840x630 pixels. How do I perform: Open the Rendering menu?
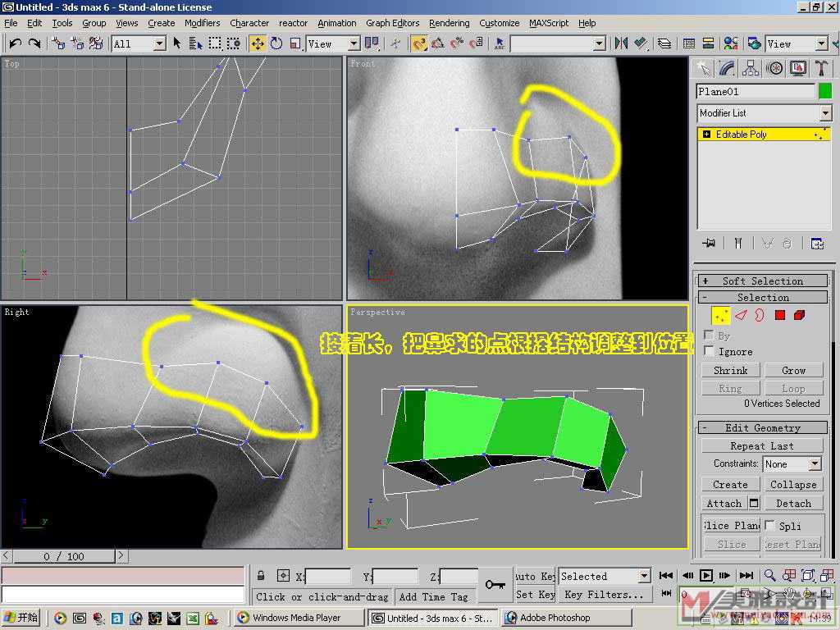pyautogui.click(x=449, y=23)
